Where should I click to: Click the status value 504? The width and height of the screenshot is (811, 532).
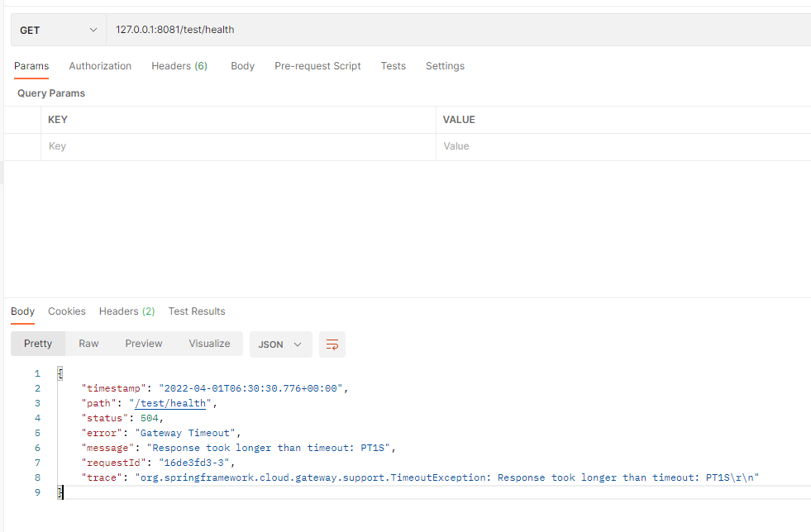point(149,418)
